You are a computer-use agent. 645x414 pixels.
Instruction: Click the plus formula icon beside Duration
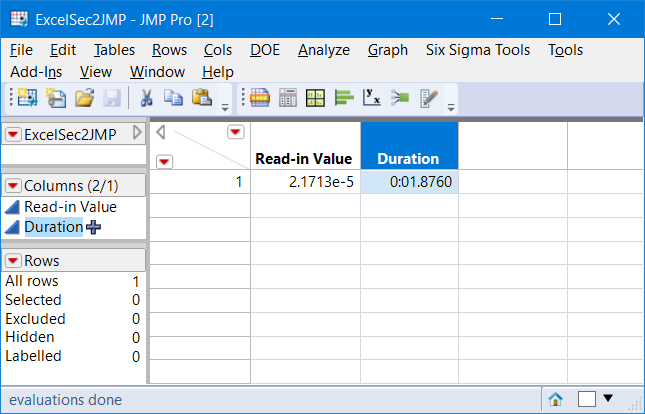pos(93,227)
